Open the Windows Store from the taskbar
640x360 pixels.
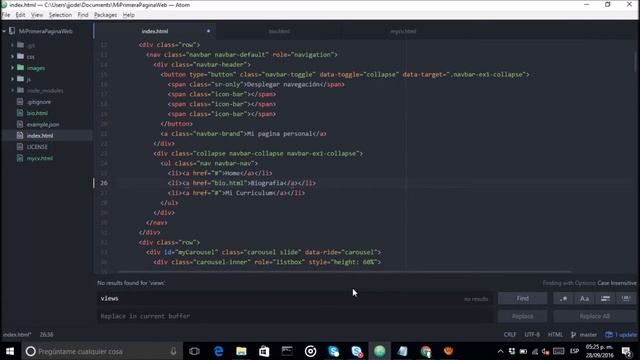tap(264, 351)
